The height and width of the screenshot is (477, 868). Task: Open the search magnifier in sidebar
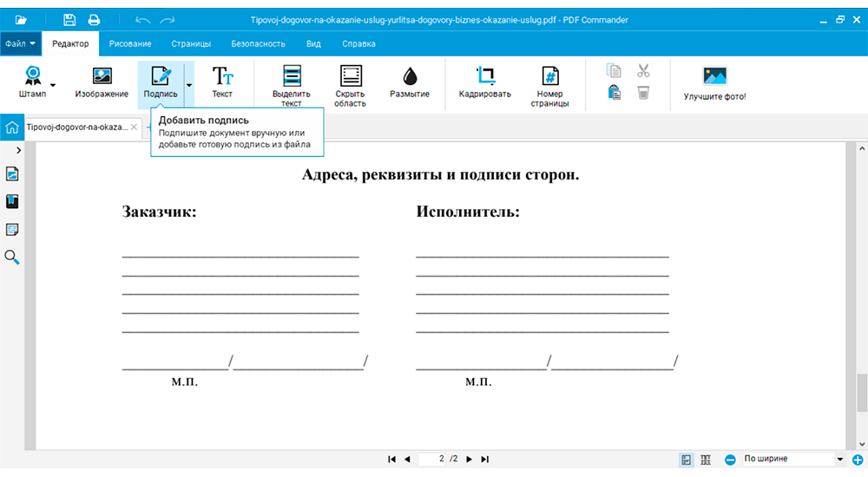pos(12,258)
